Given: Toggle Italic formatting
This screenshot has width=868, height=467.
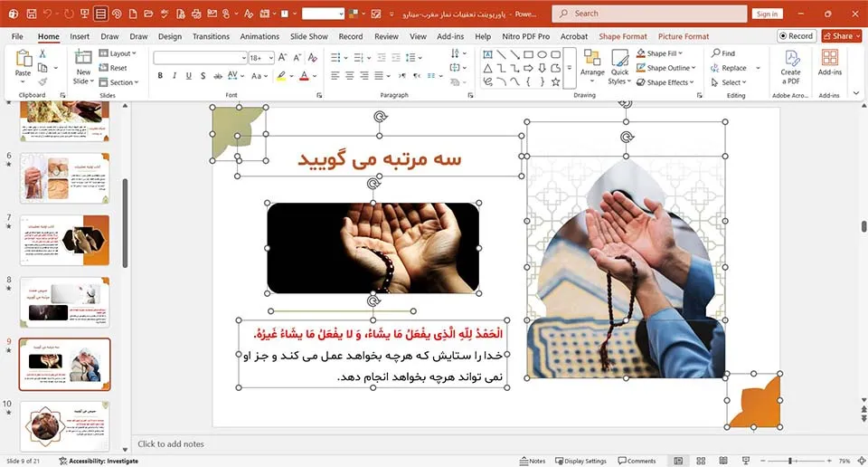Looking at the screenshot, I should 175,76.
